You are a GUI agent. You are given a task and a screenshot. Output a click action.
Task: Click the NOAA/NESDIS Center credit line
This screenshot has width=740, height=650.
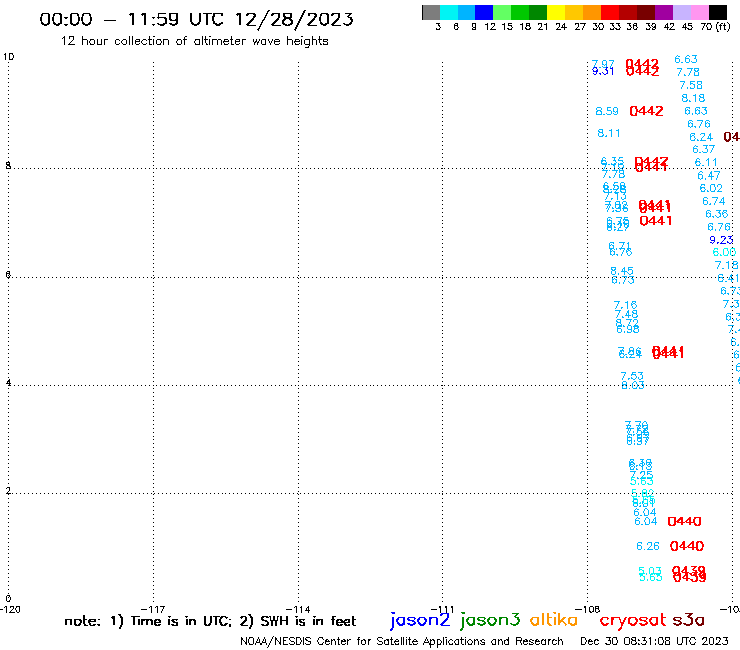coord(402,641)
